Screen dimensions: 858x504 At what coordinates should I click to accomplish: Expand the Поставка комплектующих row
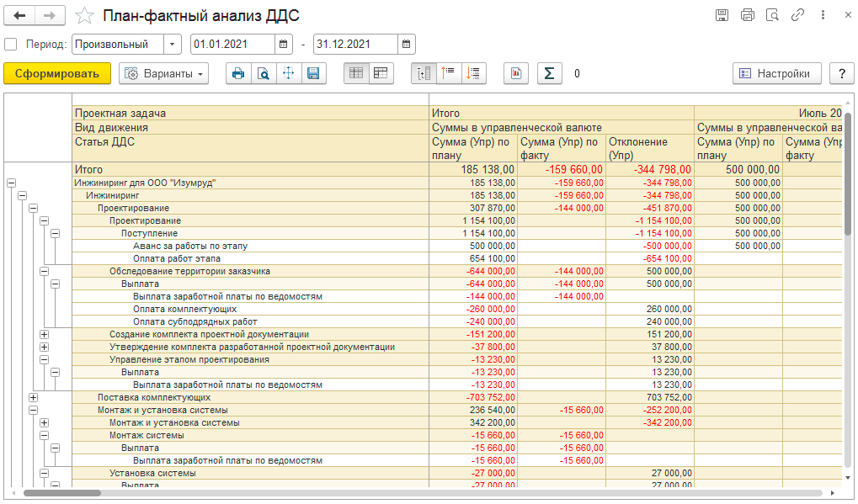pyautogui.click(x=34, y=397)
